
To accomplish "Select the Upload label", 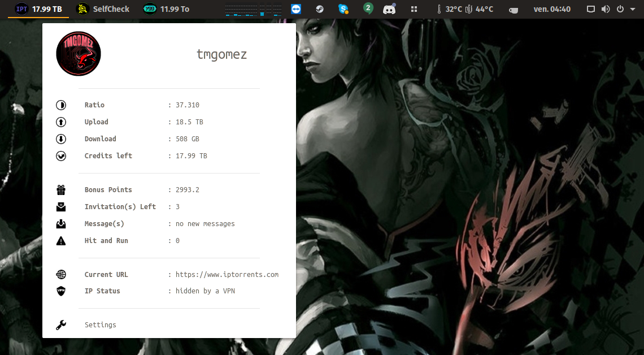I will click(x=97, y=122).
